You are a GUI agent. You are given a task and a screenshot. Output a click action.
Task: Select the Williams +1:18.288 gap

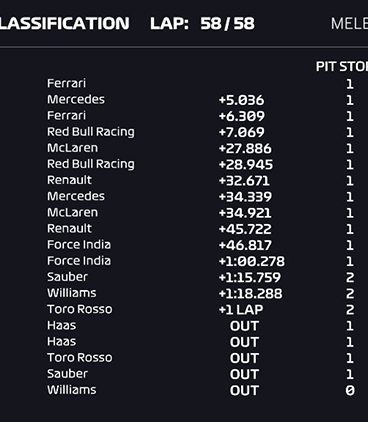click(250, 294)
